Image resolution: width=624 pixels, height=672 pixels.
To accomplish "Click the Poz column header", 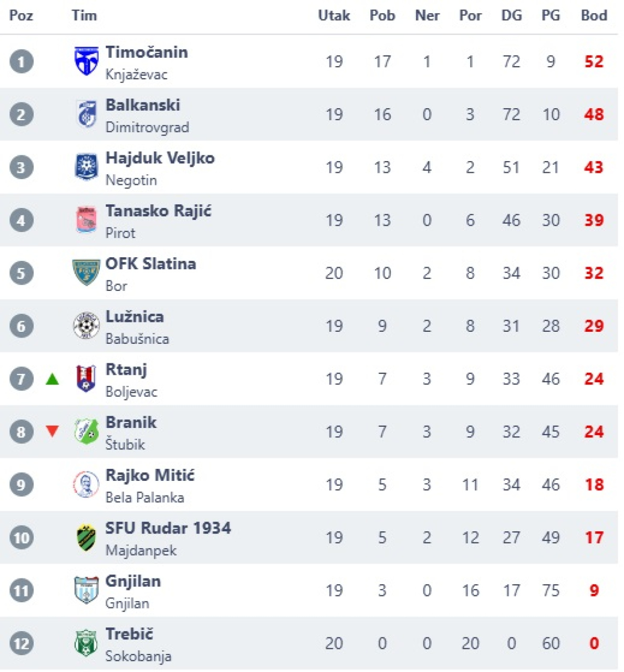I will point(22,16).
